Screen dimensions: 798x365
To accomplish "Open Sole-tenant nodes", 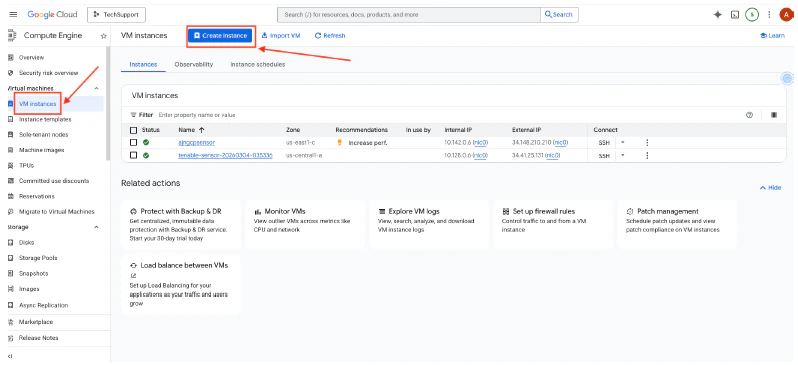I will click(x=43, y=134).
